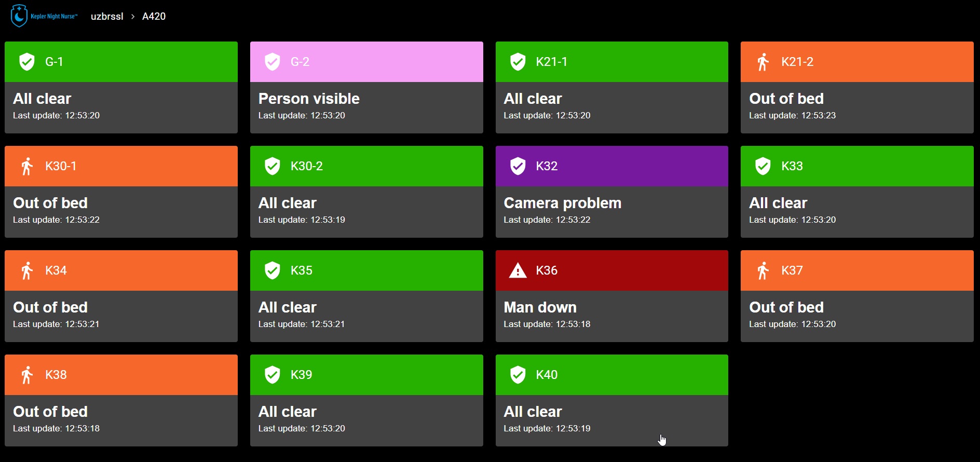Click the green K33 header bar
The image size is (980, 462).
[x=857, y=166]
